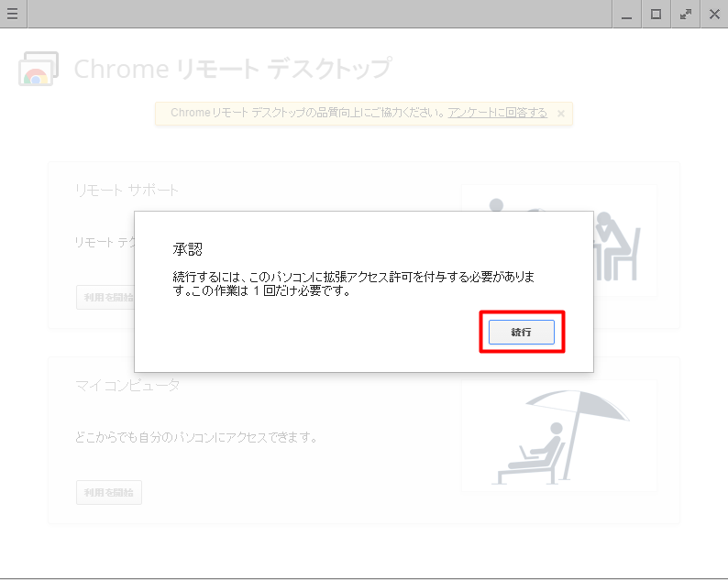Toggle the fullscreen arrows icon
728x580 pixels.
point(685,14)
